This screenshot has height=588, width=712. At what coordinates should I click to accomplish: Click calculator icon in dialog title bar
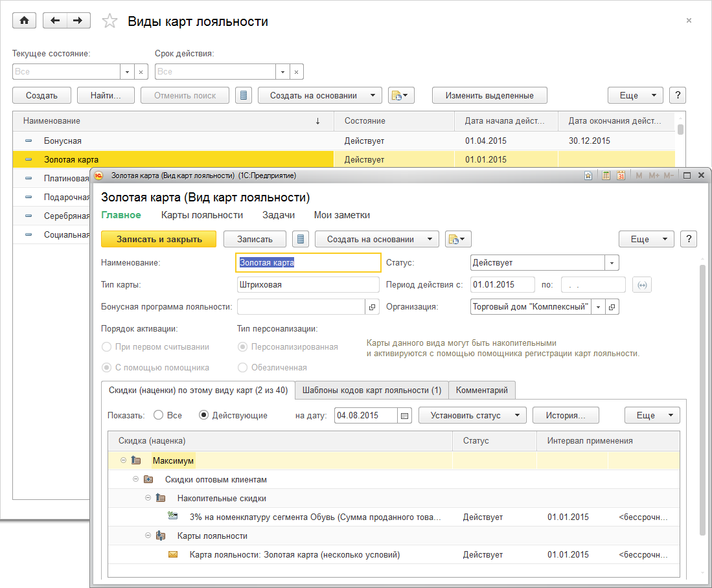605,175
